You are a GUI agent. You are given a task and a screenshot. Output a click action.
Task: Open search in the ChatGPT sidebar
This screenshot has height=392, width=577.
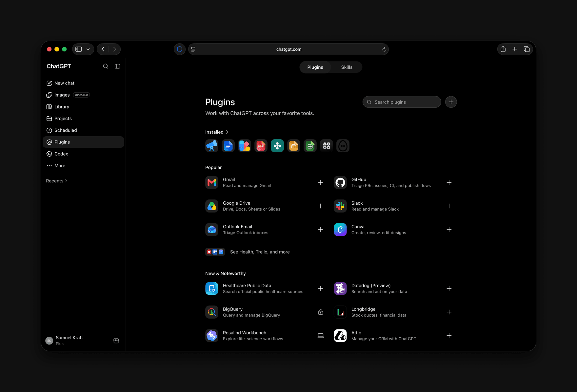pos(106,66)
